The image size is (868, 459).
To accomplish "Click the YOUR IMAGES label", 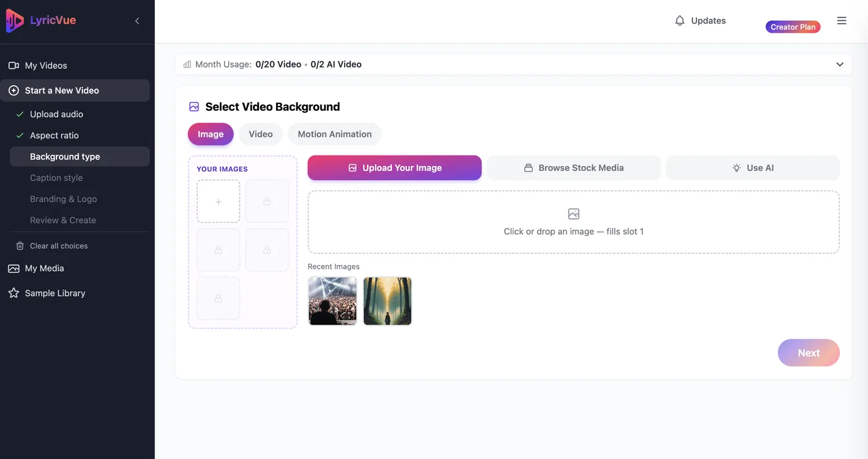I will tap(222, 169).
